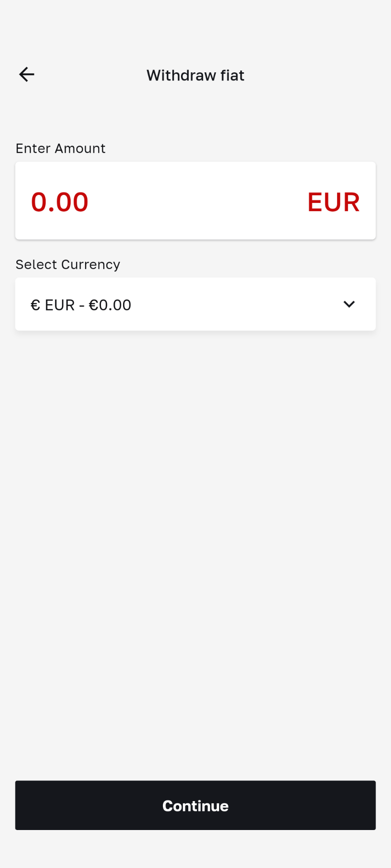Return to previous screen via back arrow

pos(27,75)
